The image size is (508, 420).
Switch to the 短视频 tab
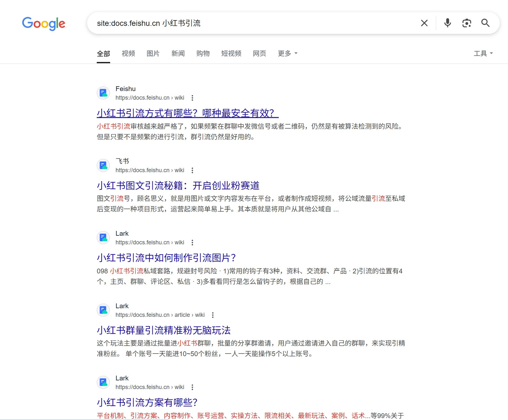(x=231, y=53)
